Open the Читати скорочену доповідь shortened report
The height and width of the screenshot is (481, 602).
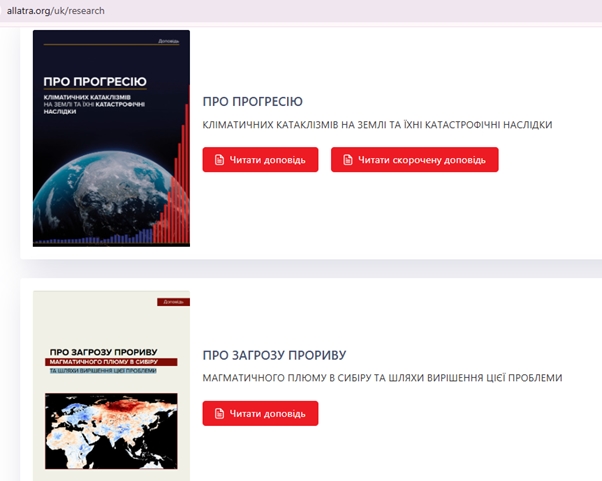[414, 160]
